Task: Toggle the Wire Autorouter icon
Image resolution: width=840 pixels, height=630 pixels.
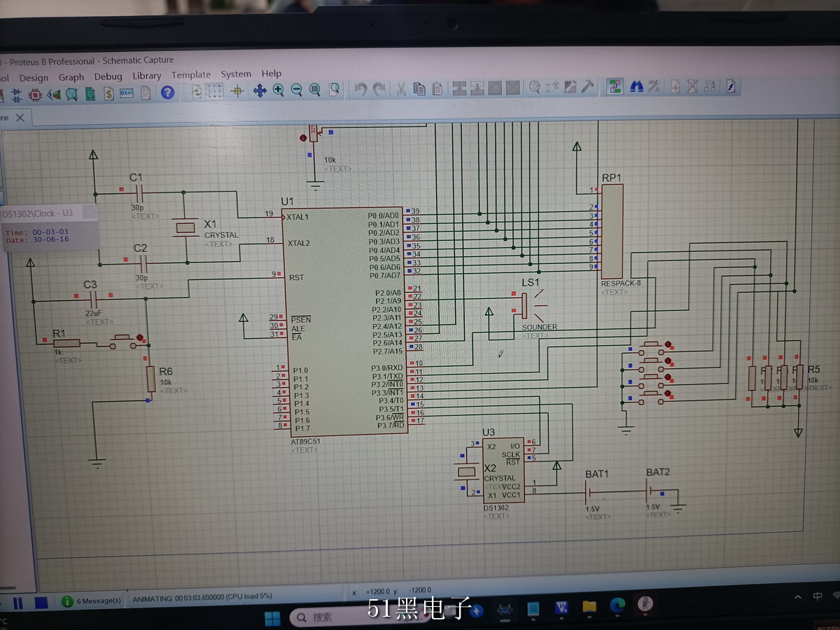Action: tap(615, 86)
